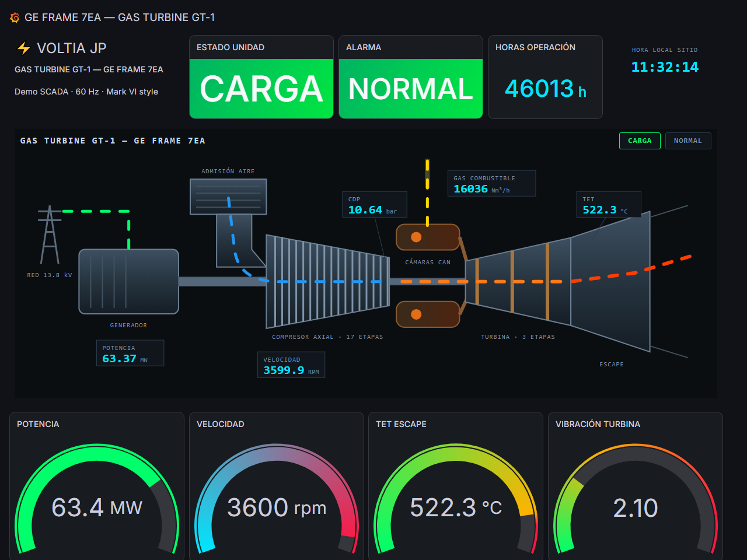Click the Demo SCADA · 60 Hz subtitle

(86, 92)
